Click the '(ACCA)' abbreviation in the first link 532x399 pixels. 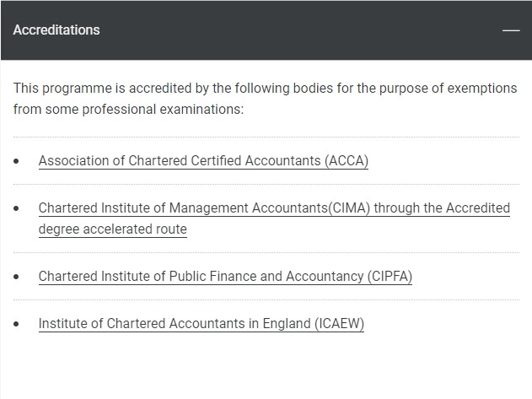347,160
